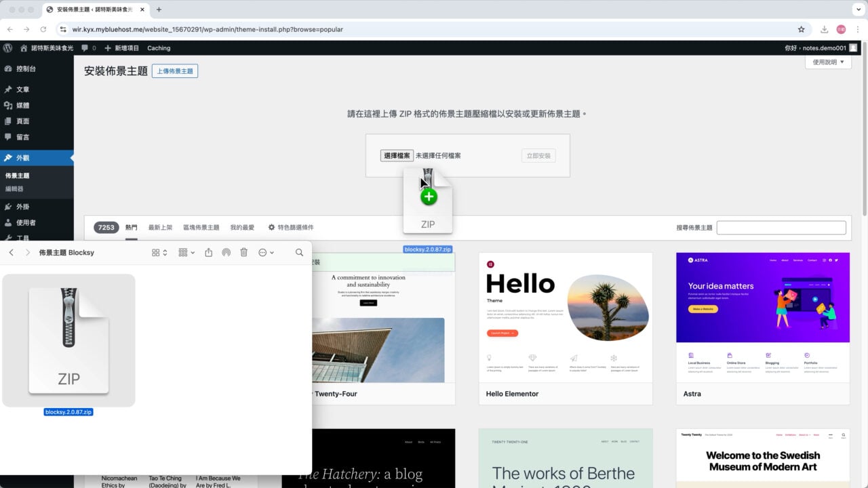Click the browser forward arrow
868x488 pixels.
[x=26, y=29]
